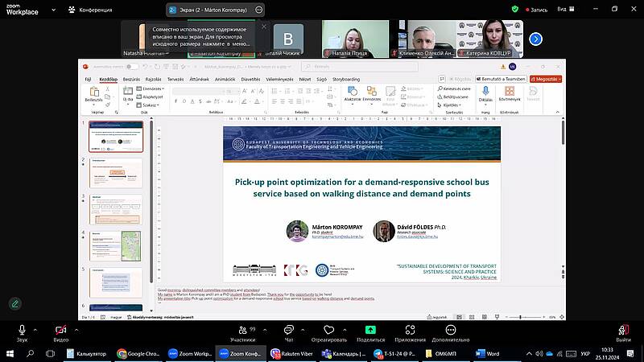644x362 pixels.
Task: Open Rakuten Viber from the taskbar
Action: tap(291, 354)
